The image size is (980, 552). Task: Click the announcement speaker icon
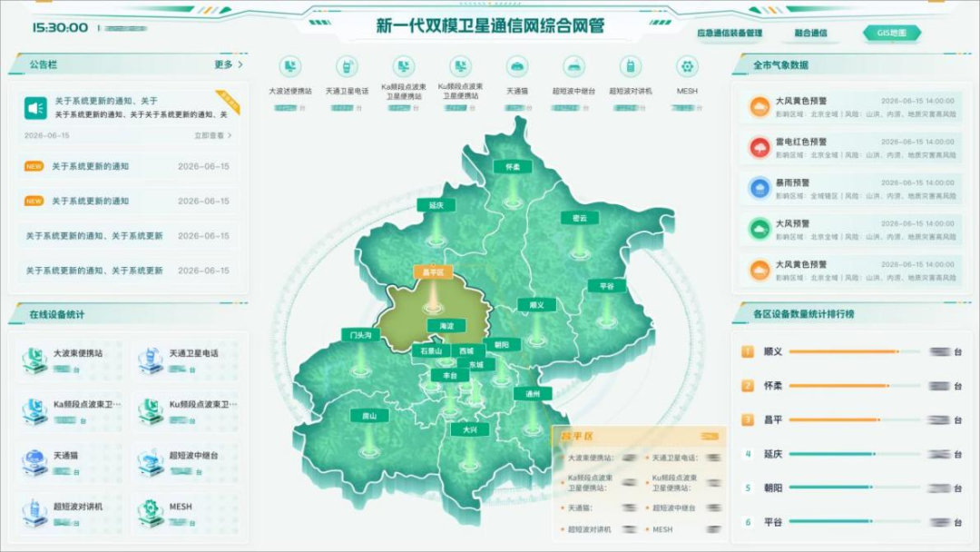pyautogui.click(x=35, y=108)
